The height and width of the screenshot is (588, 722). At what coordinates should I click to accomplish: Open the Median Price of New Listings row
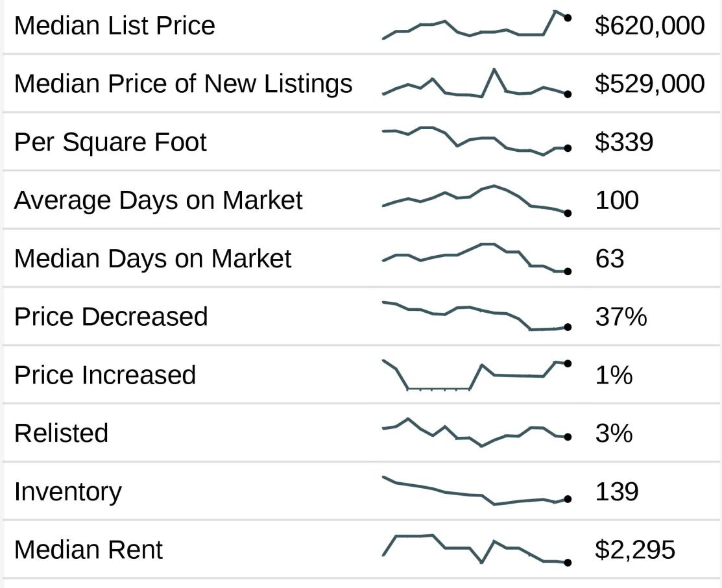tap(183, 84)
